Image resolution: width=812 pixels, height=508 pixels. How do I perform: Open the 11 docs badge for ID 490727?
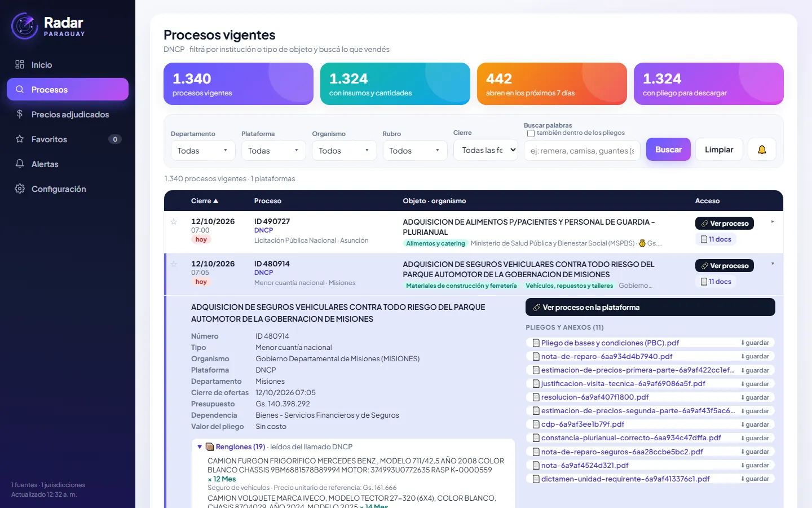(x=716, y=239)
